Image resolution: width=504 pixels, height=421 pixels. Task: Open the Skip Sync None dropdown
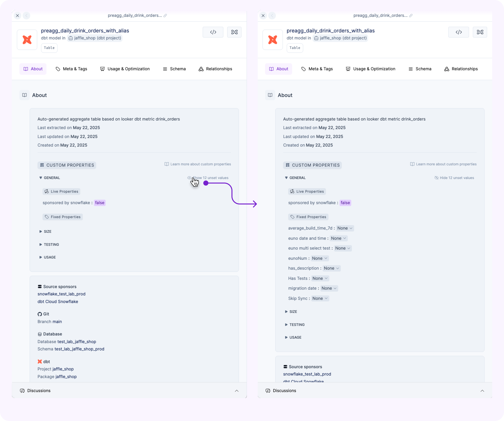click(x=320, y=298)
